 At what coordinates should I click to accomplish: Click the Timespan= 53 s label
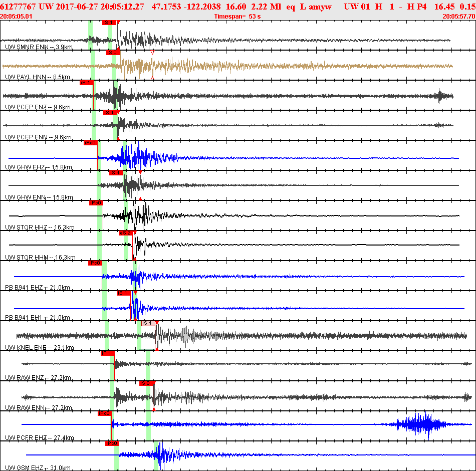(x=237, y=17)
